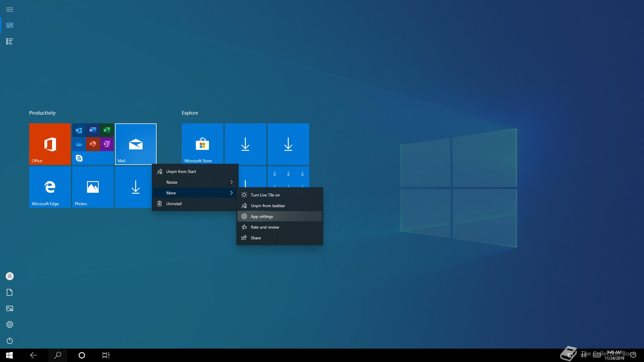The image size is (644, 362).
Task: Launch Outlook from the Office apps folder tile
Action: click(79, 130)
